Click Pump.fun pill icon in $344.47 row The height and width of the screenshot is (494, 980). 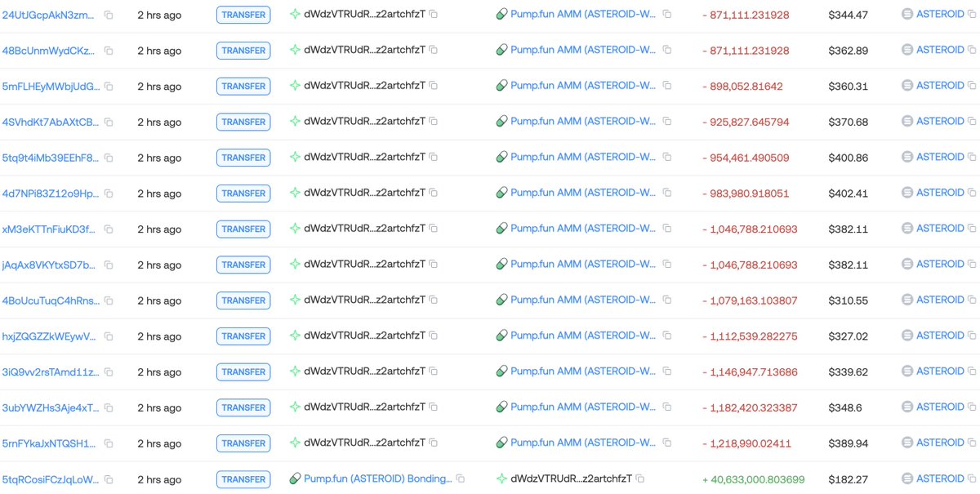point(502,15)
